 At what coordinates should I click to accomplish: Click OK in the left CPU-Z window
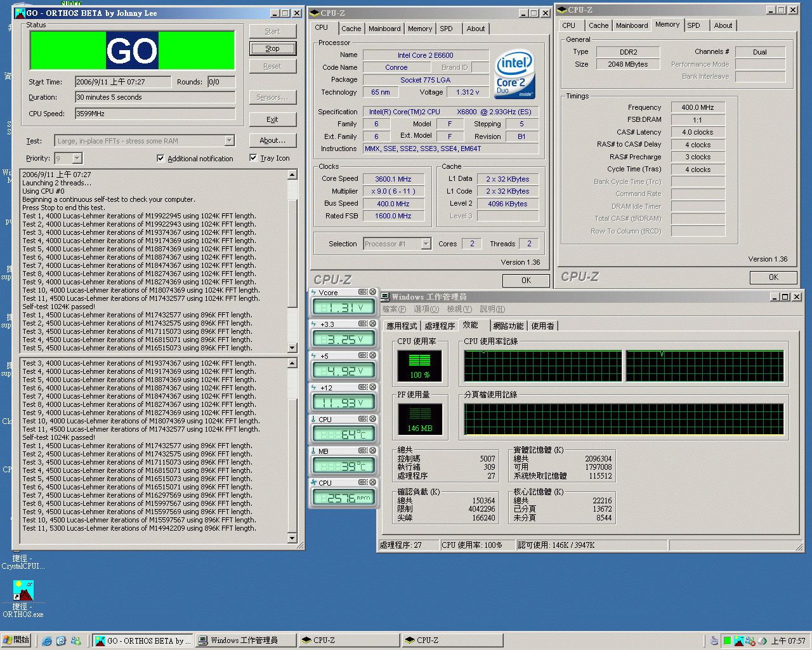click(526, 280)
